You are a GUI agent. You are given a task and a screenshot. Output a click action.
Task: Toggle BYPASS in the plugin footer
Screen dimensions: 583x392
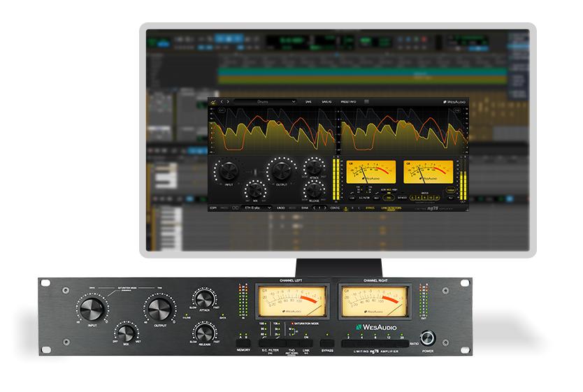370,208
